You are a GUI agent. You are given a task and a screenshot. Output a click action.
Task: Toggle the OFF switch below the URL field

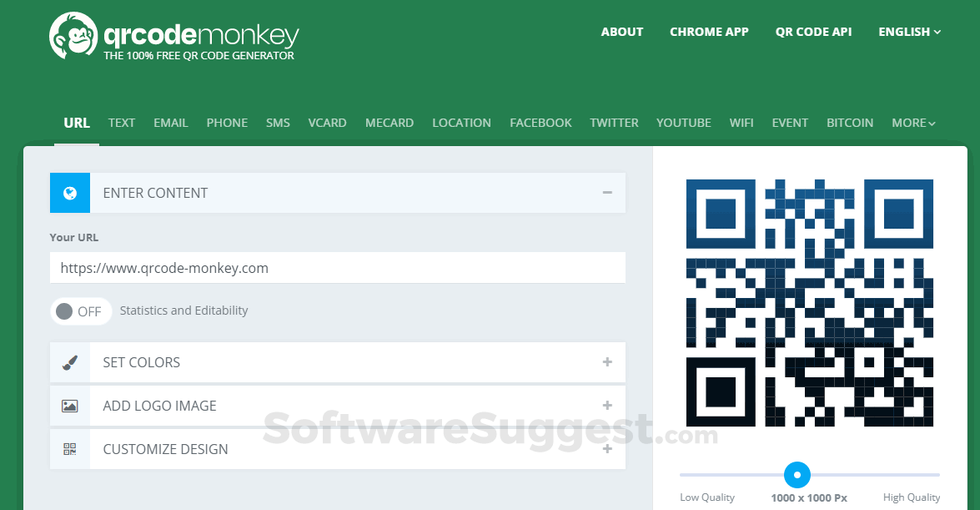coord(81,311)
